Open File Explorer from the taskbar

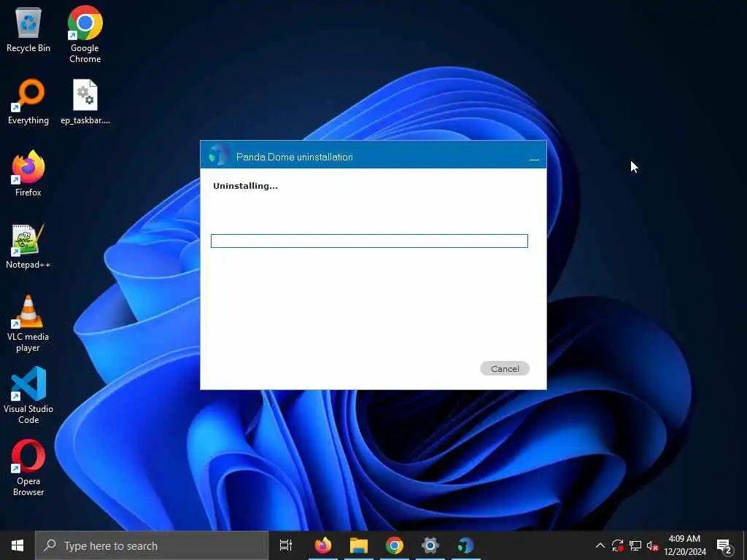tap(359, 545)
